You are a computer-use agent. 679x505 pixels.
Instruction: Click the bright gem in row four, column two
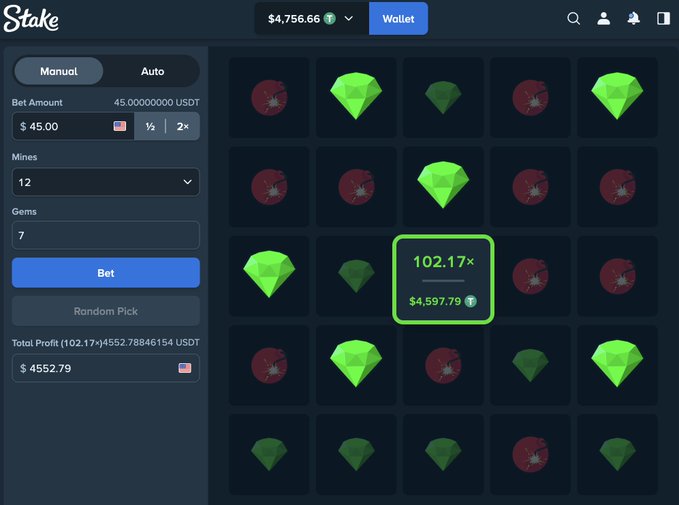pos(356,365)
